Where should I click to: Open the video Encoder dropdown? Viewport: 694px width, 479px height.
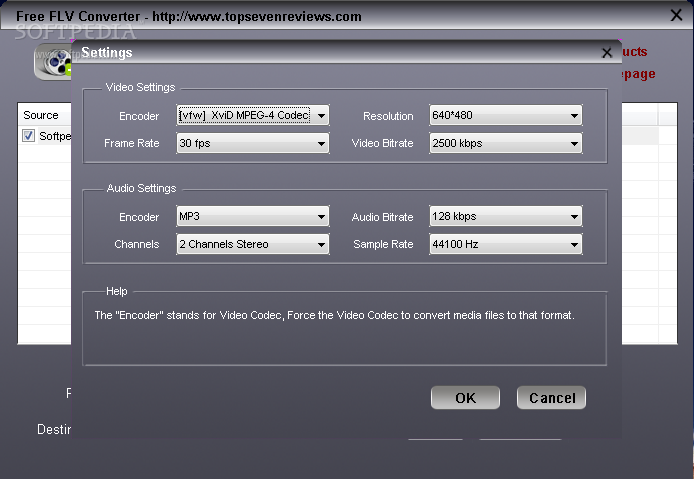253,116
